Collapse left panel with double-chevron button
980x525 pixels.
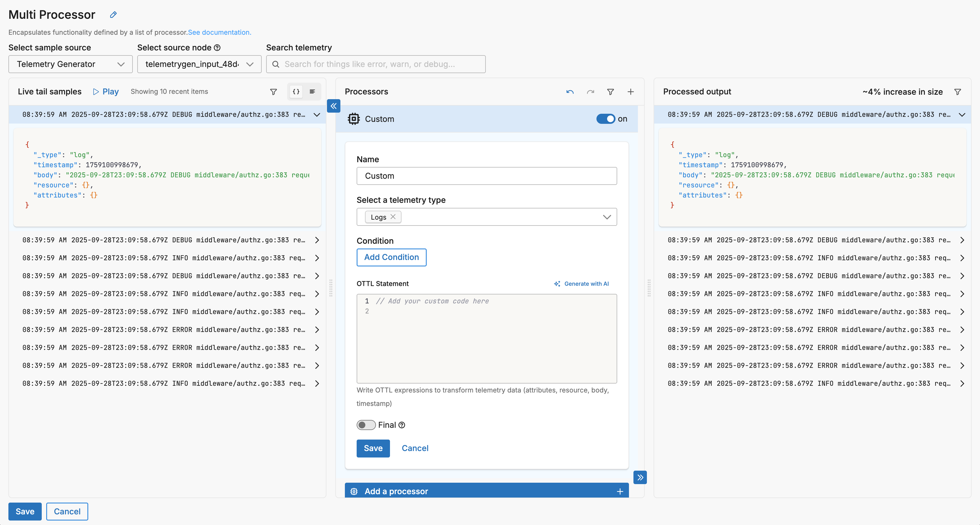point(334,106)
